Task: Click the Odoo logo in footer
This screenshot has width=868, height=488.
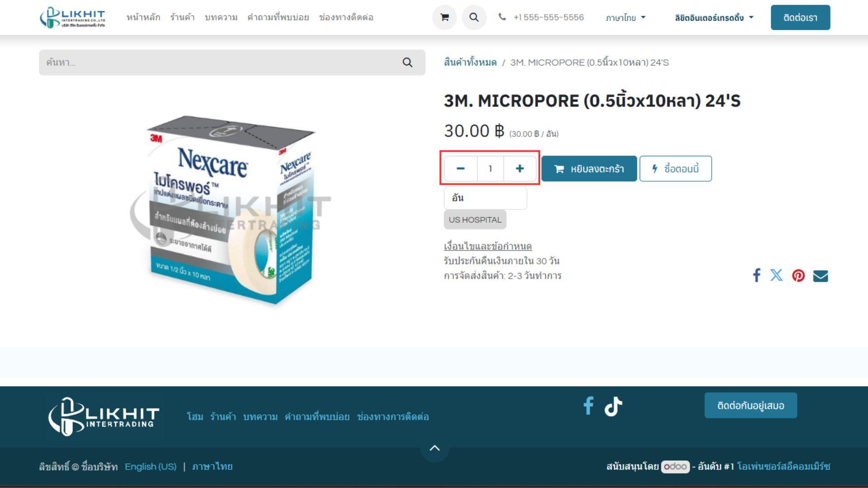Action: tap(675, 466)
